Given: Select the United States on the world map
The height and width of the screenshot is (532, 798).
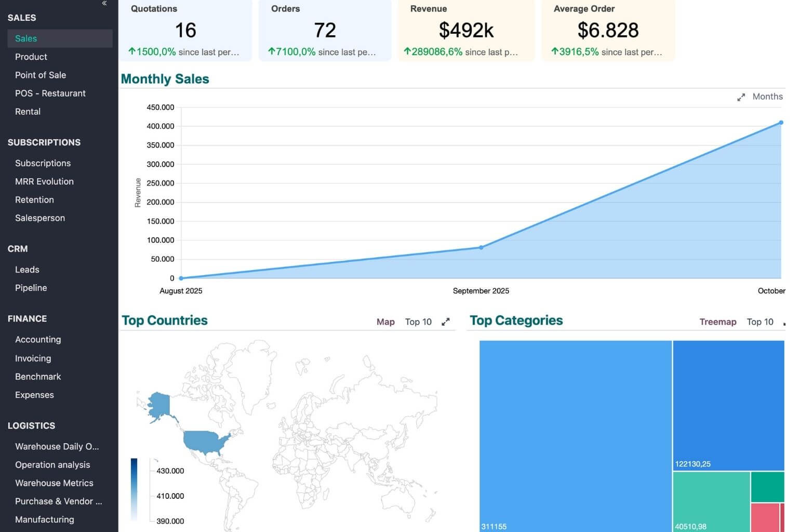Looking at the screenshot, I should [206, 442].
